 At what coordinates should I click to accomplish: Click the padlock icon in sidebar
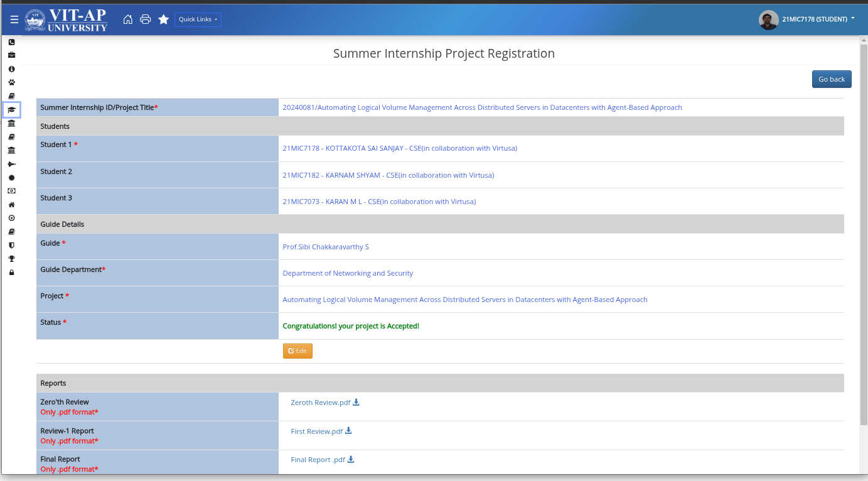11,273
